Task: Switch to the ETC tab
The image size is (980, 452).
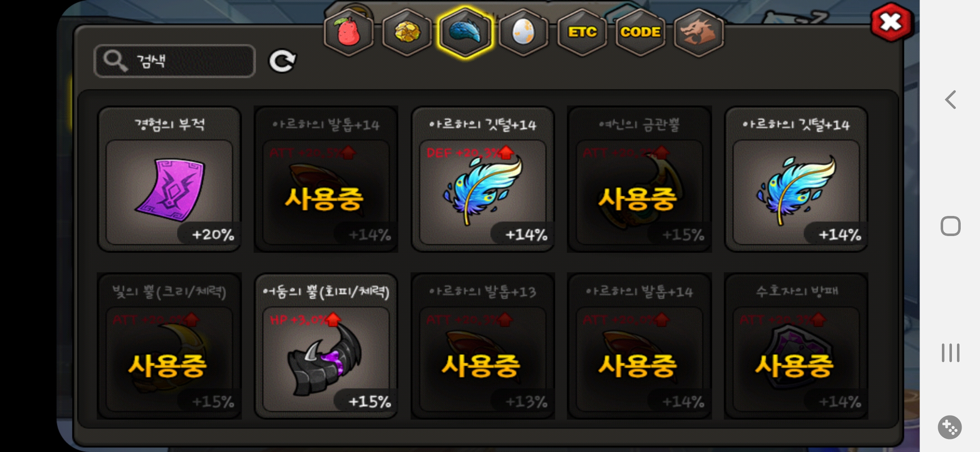Action: pyautogui.click(x=582, y=32)
